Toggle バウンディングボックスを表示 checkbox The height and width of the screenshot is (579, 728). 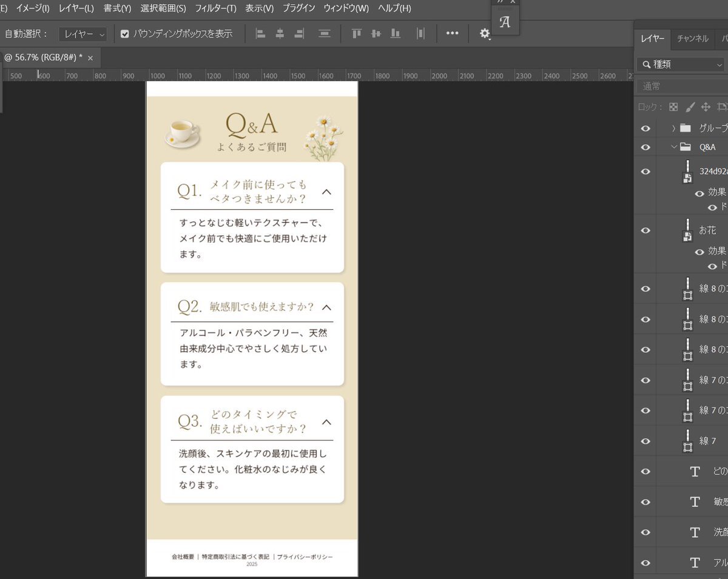[x=125, y=34]
